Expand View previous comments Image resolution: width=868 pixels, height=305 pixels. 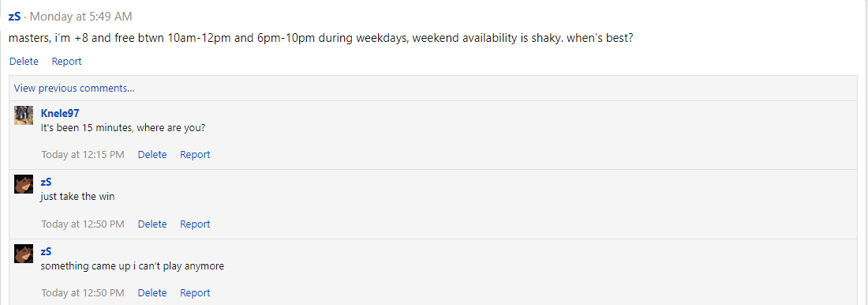point(74,88)
